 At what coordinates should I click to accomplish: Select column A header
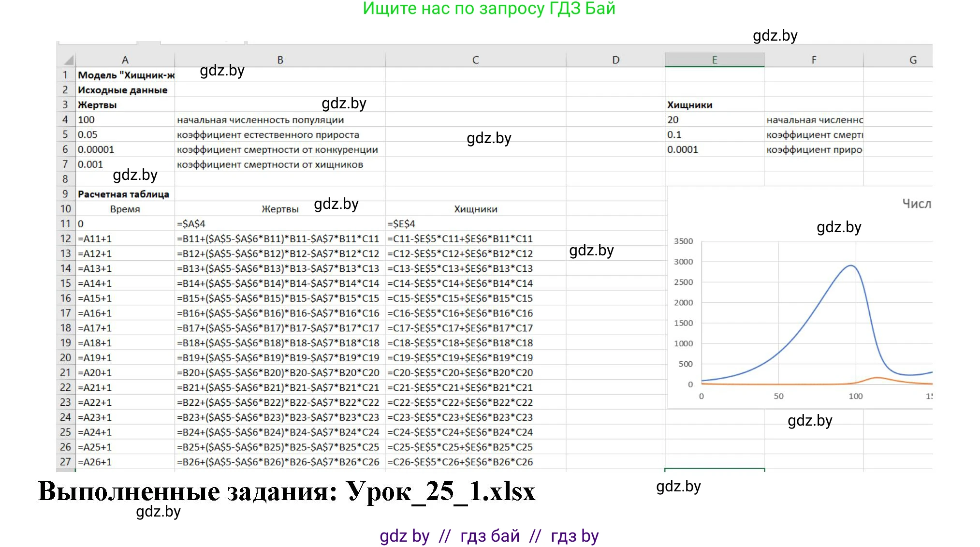tap(125, 60)
